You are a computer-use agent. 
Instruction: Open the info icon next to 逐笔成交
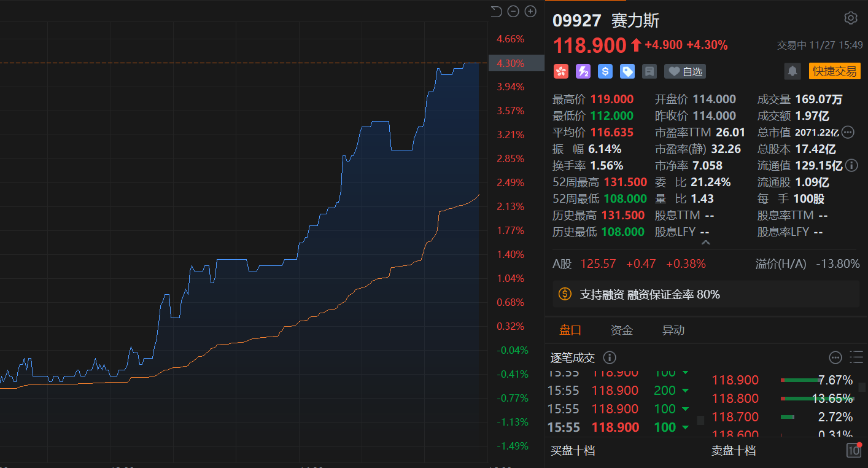[610, 357]
